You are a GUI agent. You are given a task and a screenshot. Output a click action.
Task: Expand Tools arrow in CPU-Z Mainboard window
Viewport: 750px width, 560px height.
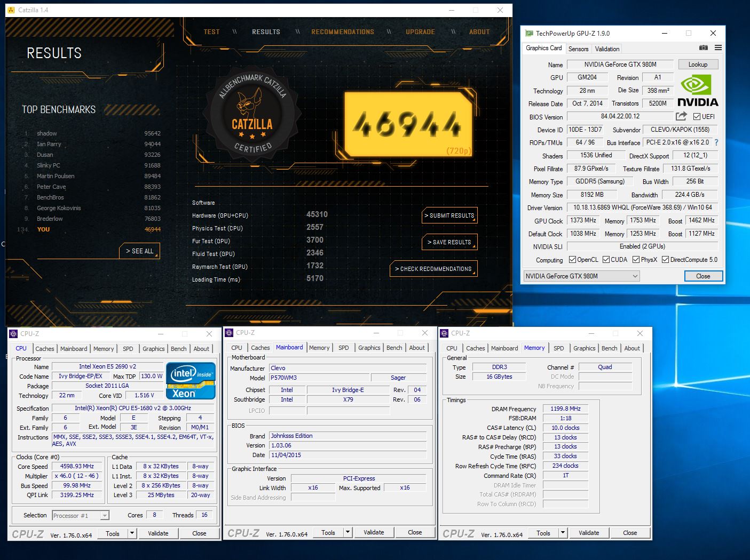[348, 532]
